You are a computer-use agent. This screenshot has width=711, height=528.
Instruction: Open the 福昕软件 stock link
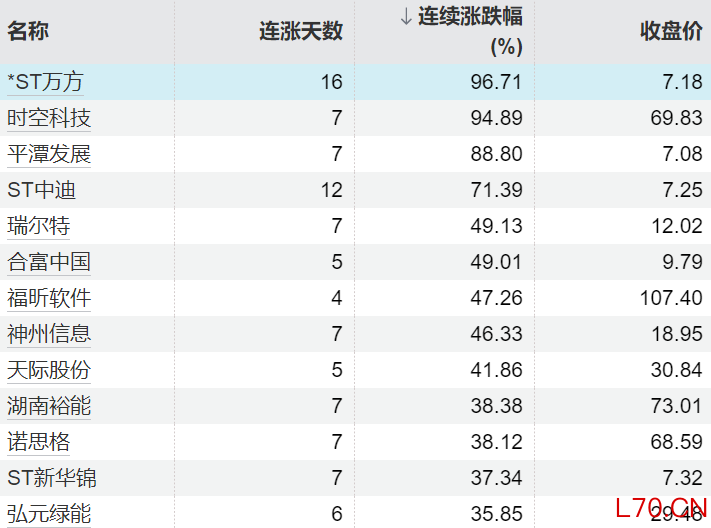tap(49, 298)
